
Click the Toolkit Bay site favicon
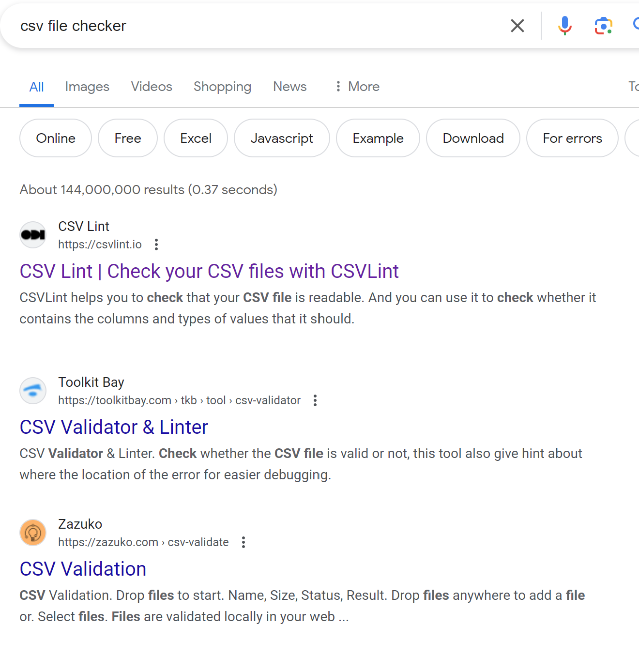coord(33,391)
